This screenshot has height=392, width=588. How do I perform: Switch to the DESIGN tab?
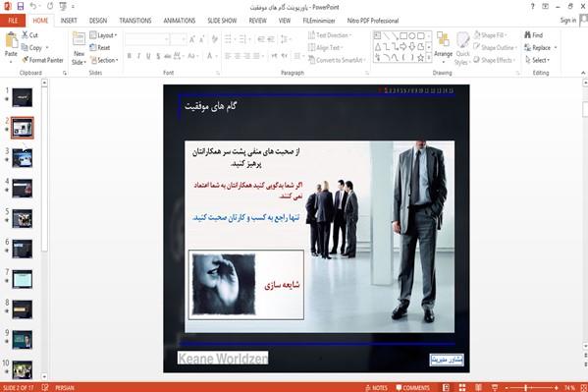point(98,21)
